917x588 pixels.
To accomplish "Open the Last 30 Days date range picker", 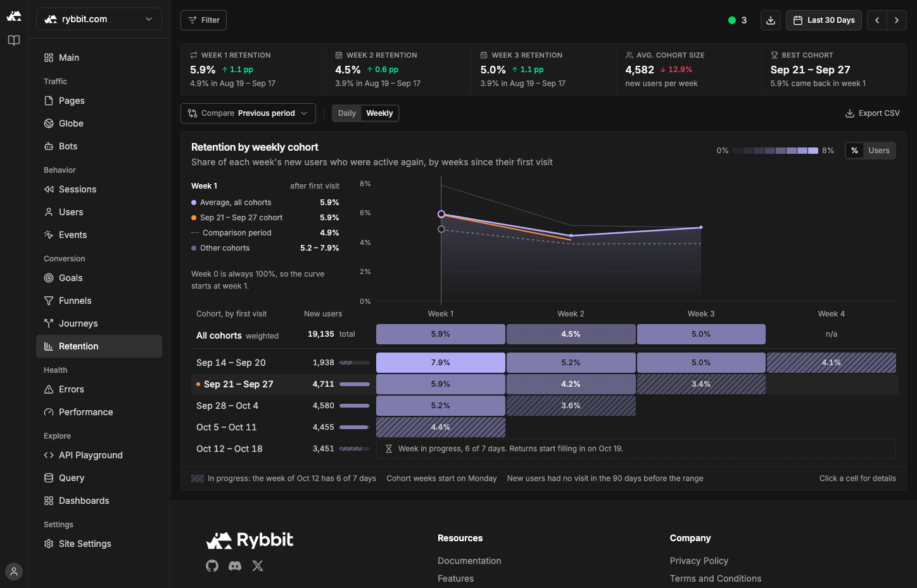I will (824, 20).
